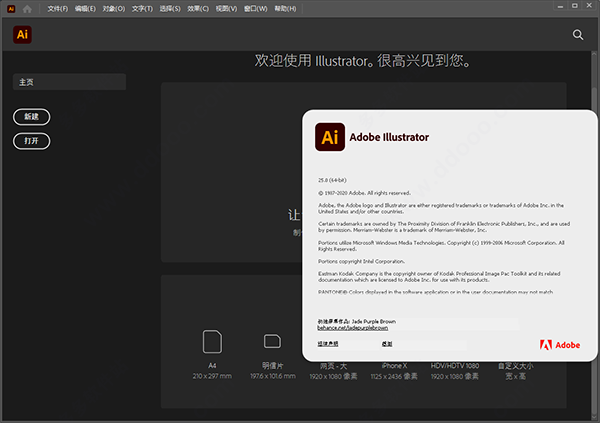Select the 主页 home tab in sidebar
The image size is (600, 423).
(69, 82)
